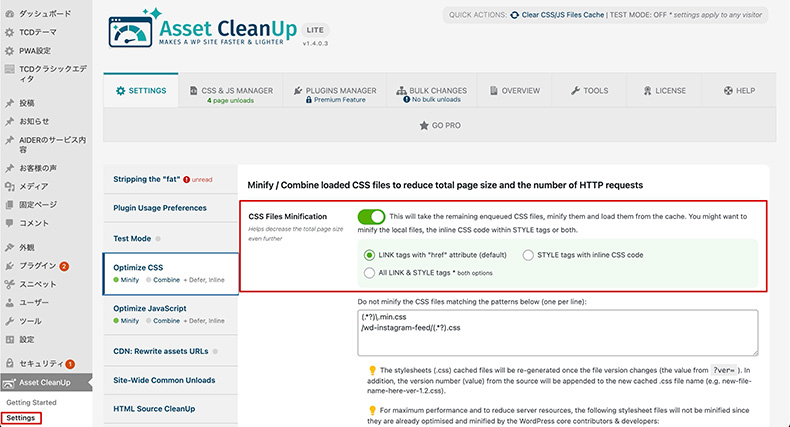Click the お知らせ pin icon
Image resolution: width=790 pixels, height=427 pixels.
(x=10, y=121)
